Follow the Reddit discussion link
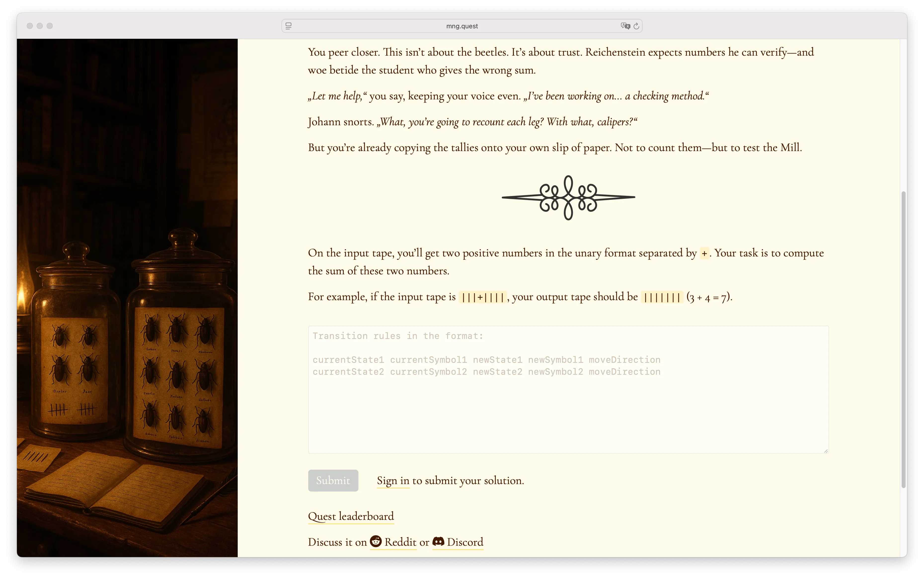Screen dimensions: 924x578 400,542
